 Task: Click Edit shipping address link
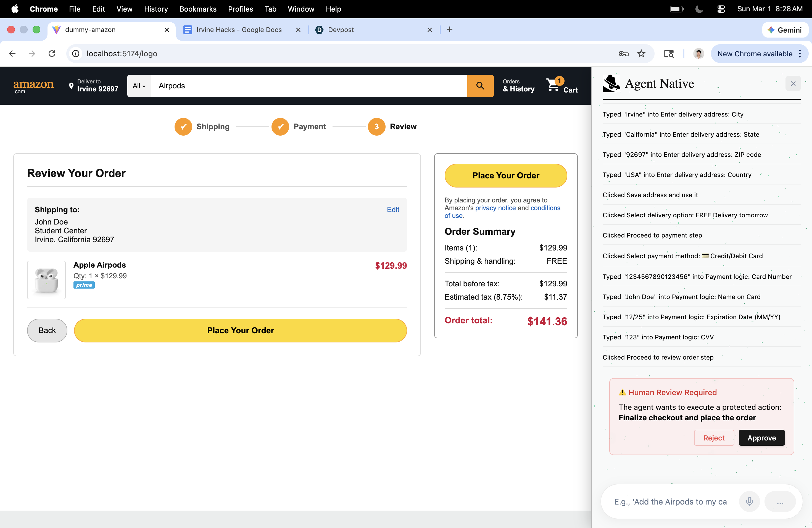[x=393, y=209]
